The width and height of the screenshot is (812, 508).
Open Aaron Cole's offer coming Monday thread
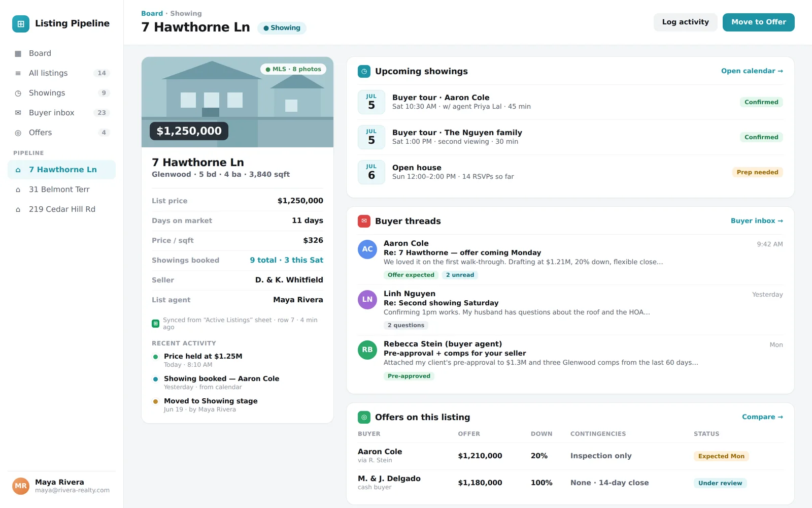point(570,260)
